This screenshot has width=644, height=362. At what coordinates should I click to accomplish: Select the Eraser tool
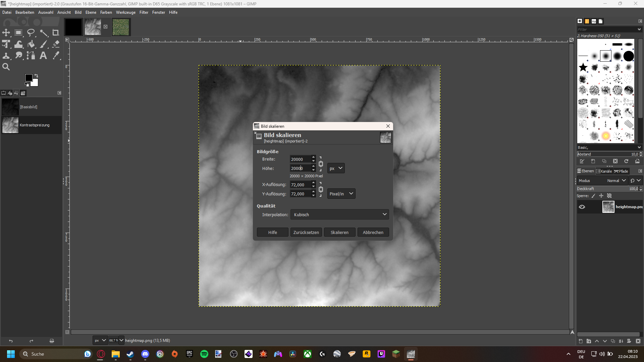56,44
